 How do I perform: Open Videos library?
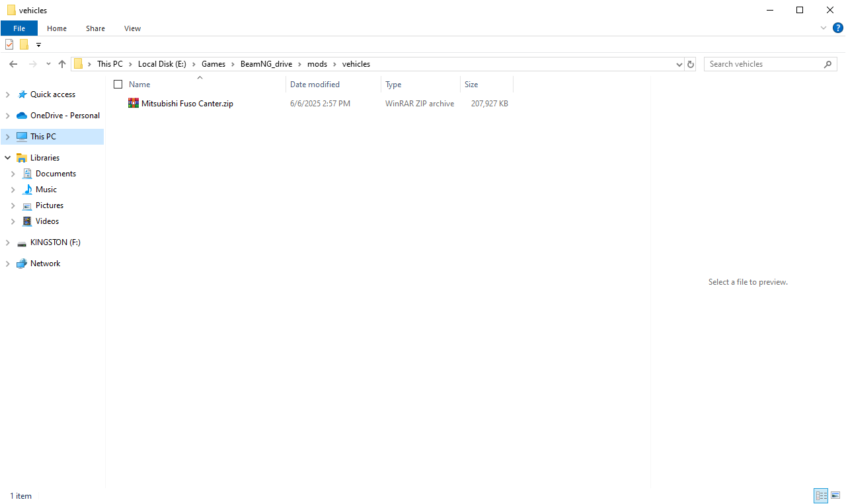pyautogui.click(x=47, y=221)
